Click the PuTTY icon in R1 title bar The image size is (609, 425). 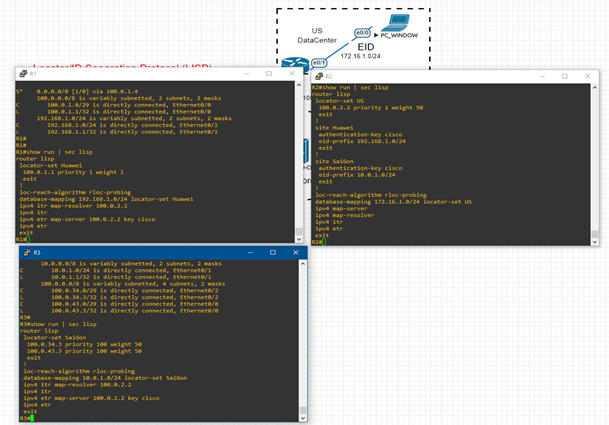click(23, 73)
